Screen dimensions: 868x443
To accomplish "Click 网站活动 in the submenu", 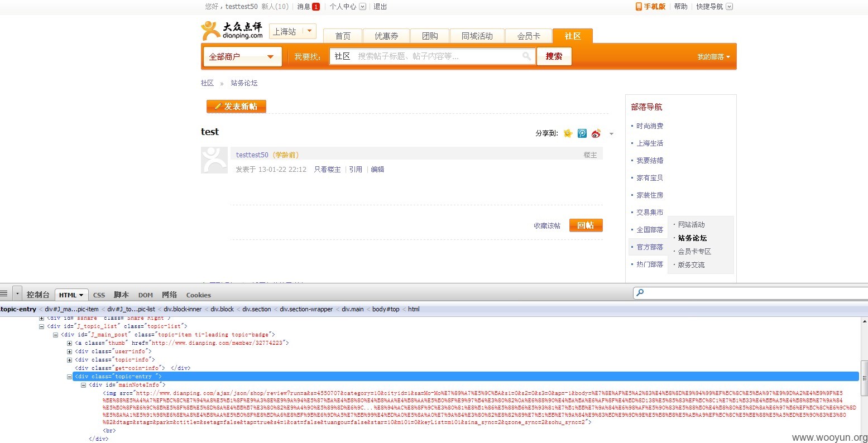I will point(691,225).
